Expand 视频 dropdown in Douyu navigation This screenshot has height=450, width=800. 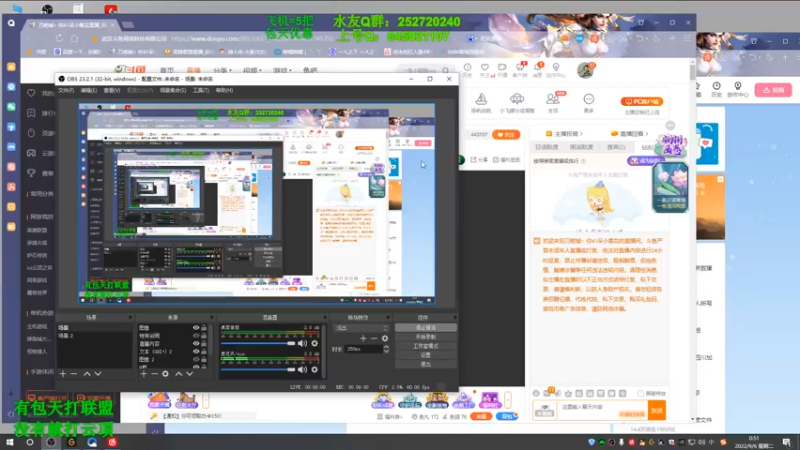253,70
